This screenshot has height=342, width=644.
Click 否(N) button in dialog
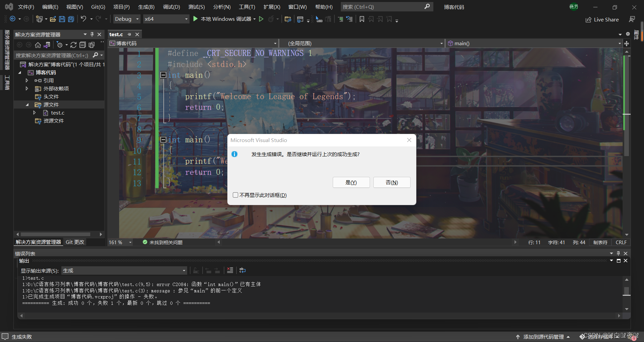(x=392, y=182)
